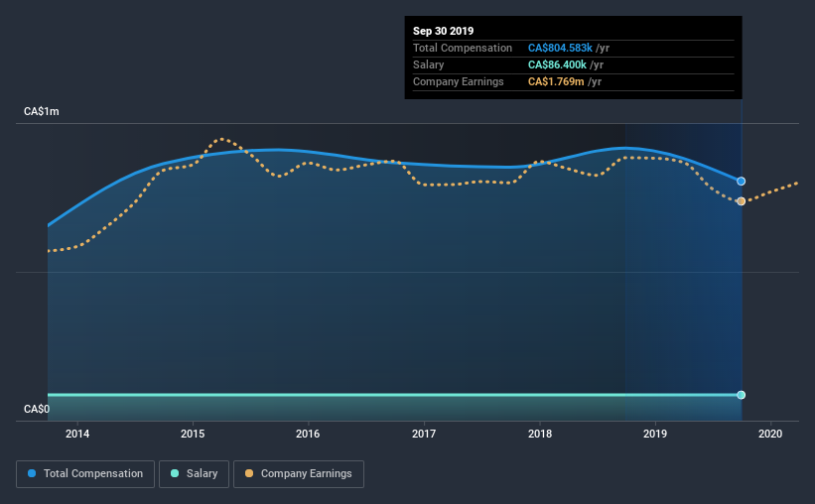Click the 2018 x-axis label
The height and width of the screenshot is (504, 815).
click(x=540, y=434)
